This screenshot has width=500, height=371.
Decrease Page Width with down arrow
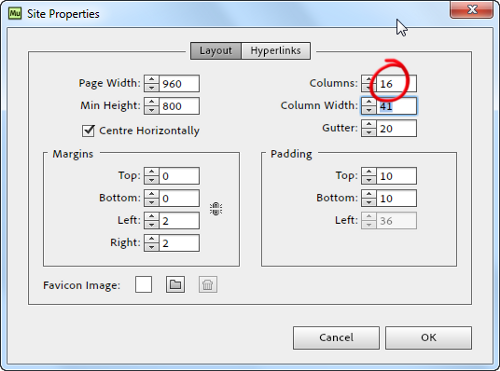[x=152, y=88]
